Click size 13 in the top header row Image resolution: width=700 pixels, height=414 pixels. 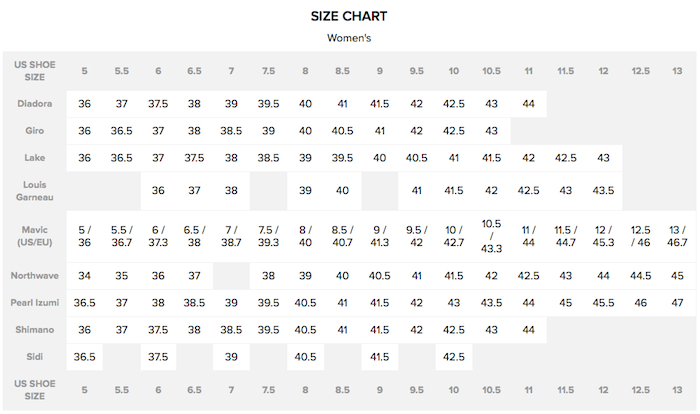[x=678, y=71]
